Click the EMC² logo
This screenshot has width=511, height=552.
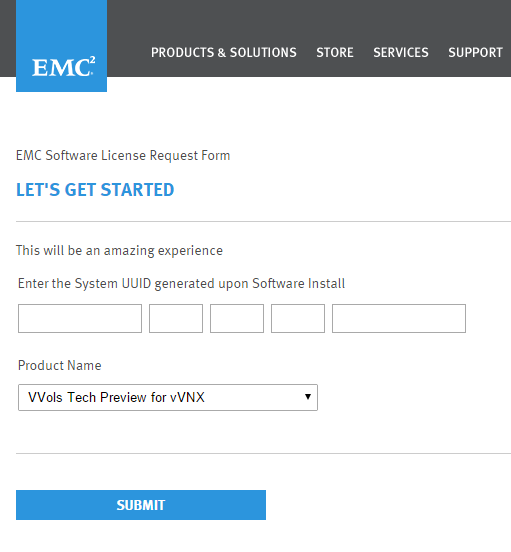[62, 46]
